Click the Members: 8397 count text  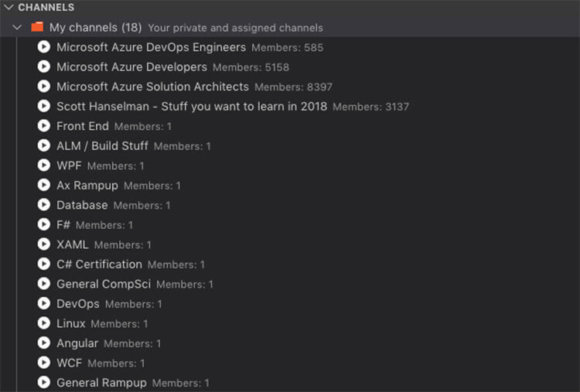293,87
